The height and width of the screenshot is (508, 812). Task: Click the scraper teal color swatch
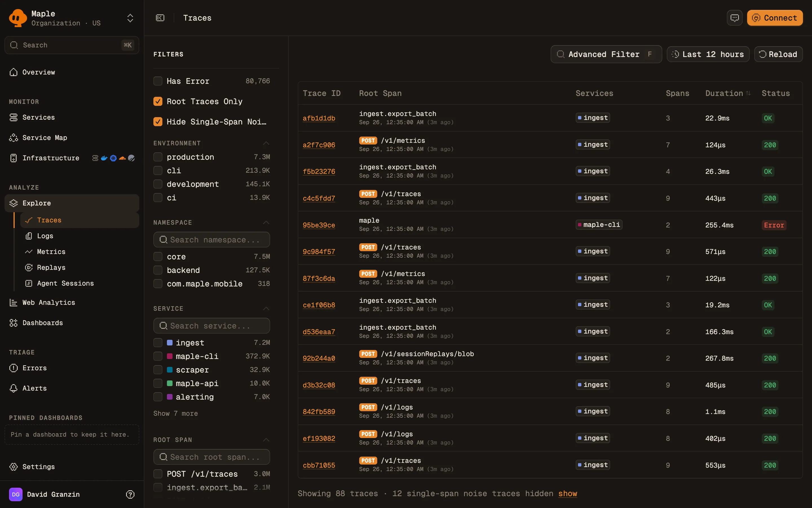click(x=170, y=370)
